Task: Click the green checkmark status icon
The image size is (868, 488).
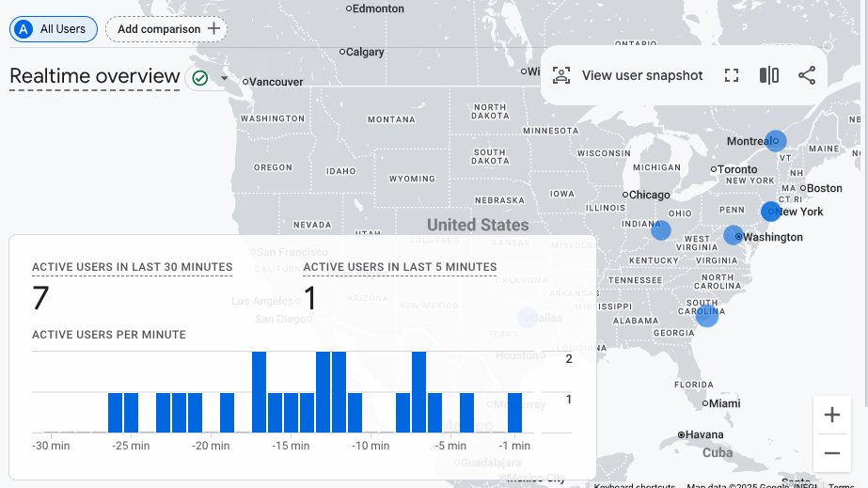Action: pos(200,78)
